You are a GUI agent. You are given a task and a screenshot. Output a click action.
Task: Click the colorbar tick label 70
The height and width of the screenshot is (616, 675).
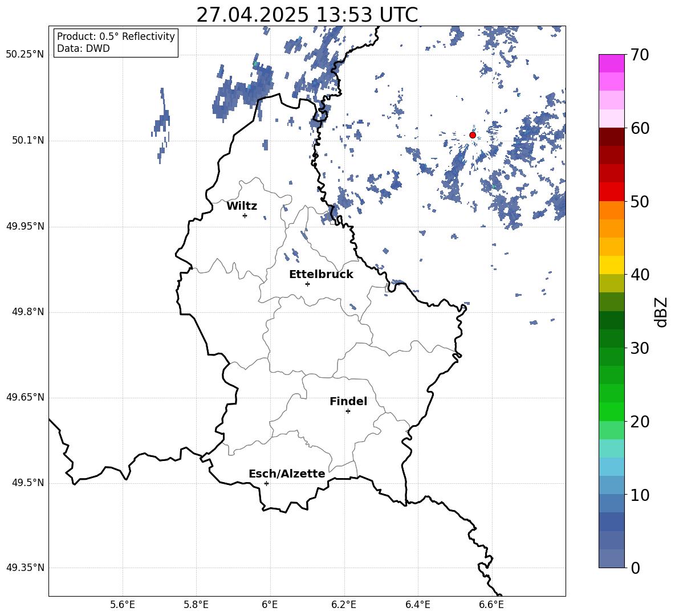tap(640, 55)
